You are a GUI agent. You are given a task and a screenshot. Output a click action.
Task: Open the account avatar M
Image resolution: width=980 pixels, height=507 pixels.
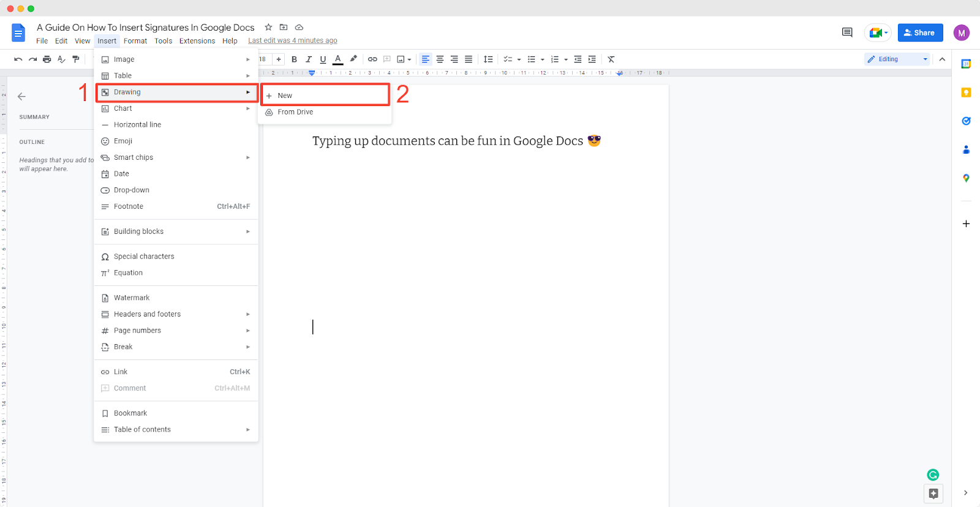pos(962,32)
